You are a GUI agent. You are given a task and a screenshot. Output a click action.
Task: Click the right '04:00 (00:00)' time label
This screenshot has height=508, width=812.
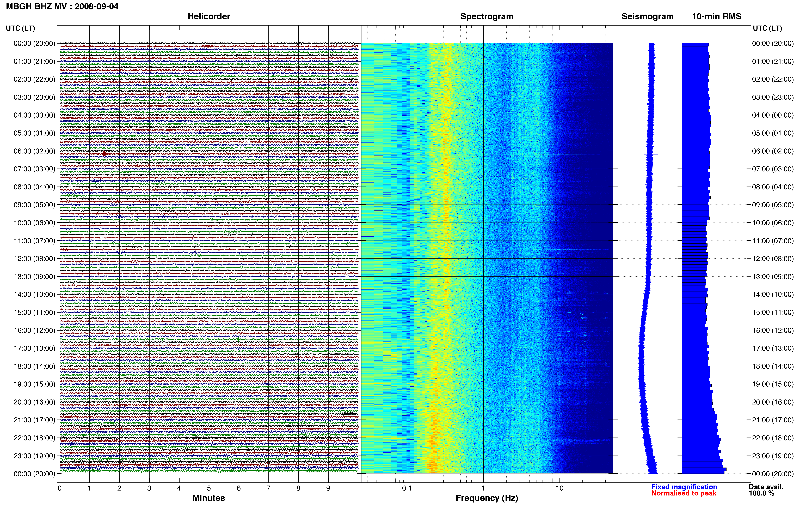[773, 115]
